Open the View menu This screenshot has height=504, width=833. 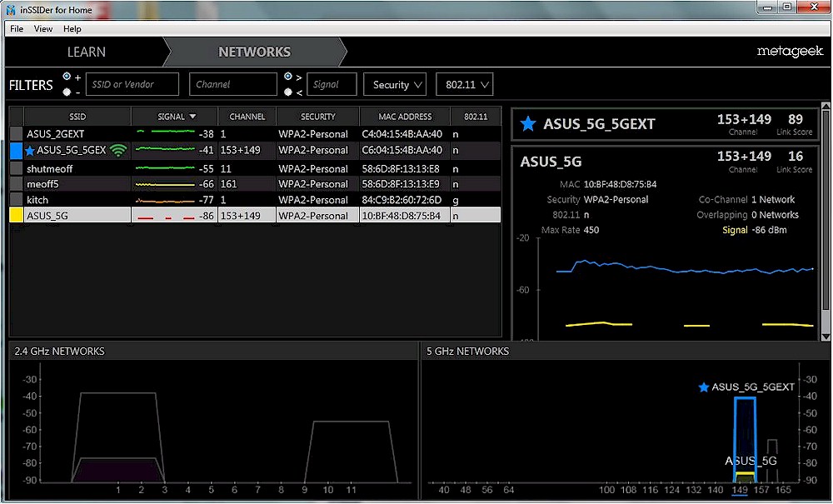43,28
